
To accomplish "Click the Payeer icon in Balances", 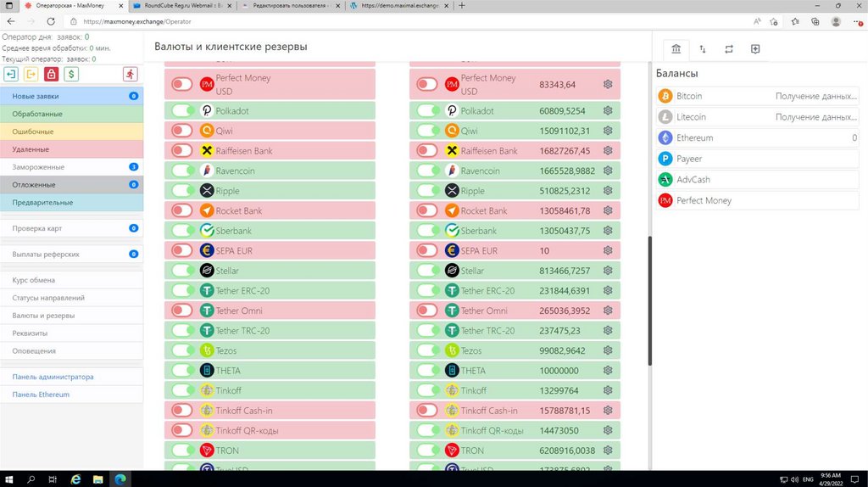I will pyautogui.click(x=665, y=159).
